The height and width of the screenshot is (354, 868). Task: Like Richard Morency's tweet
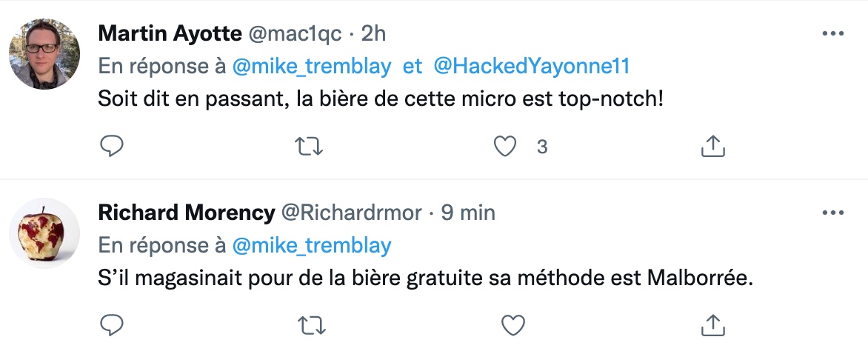[513, 325]
